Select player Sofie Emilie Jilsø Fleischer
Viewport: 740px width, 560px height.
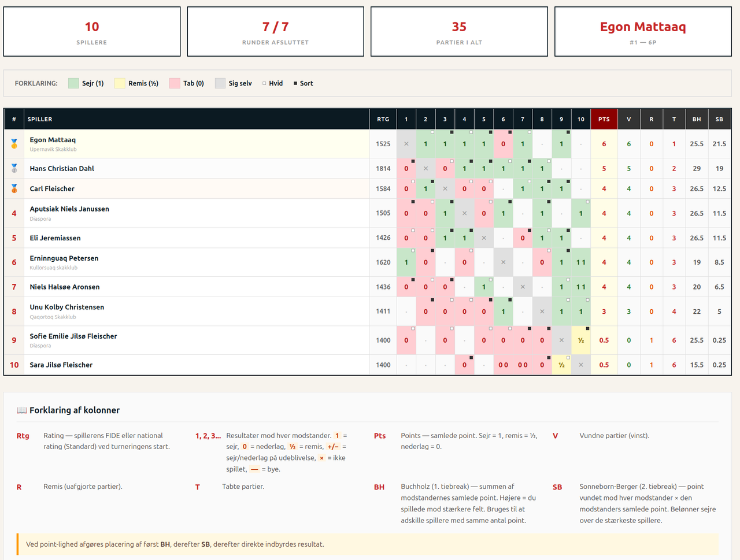[x=73, y=336]
